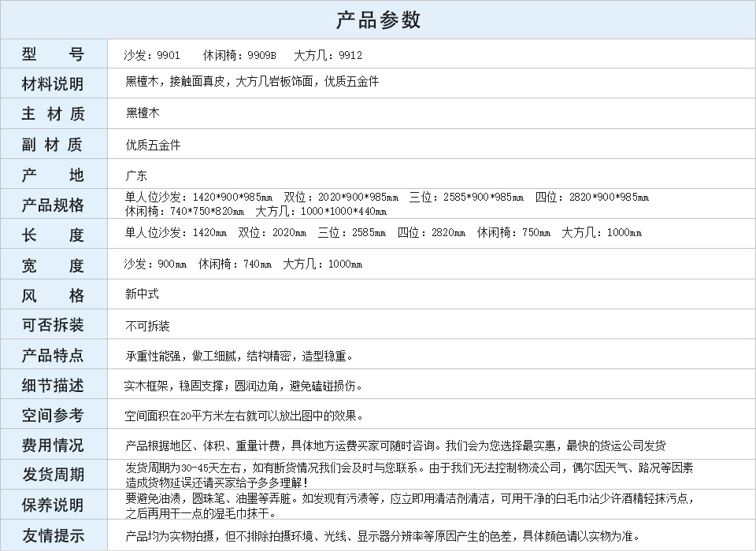Select the 黑檀木 value in 主材质 row

(143, 113)
